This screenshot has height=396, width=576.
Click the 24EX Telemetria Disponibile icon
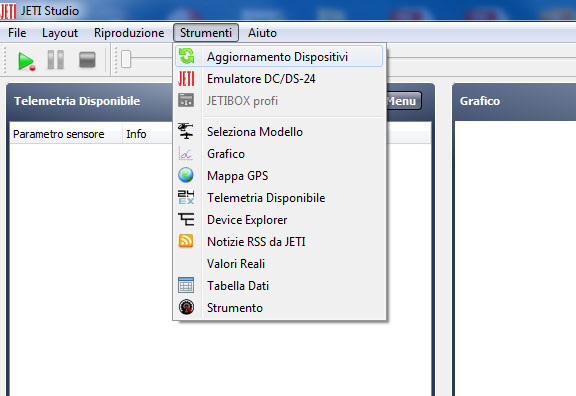186,197
